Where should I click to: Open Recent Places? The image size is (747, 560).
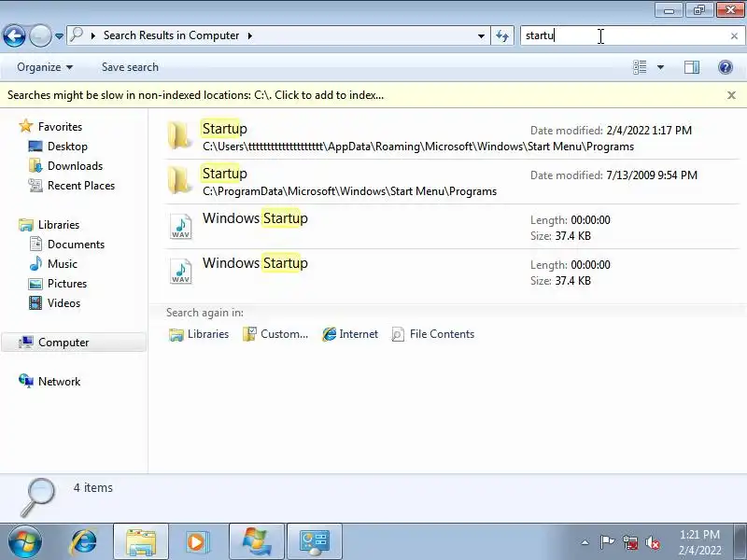pyautogui.click(x=81, y=185)
